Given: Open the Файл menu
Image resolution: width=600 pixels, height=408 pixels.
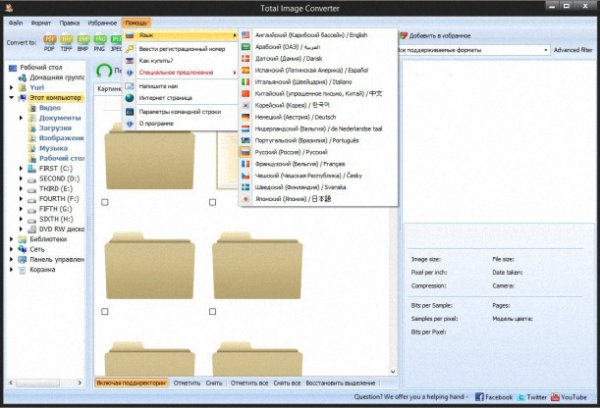Looking at the screenshot, I should 16,23.
